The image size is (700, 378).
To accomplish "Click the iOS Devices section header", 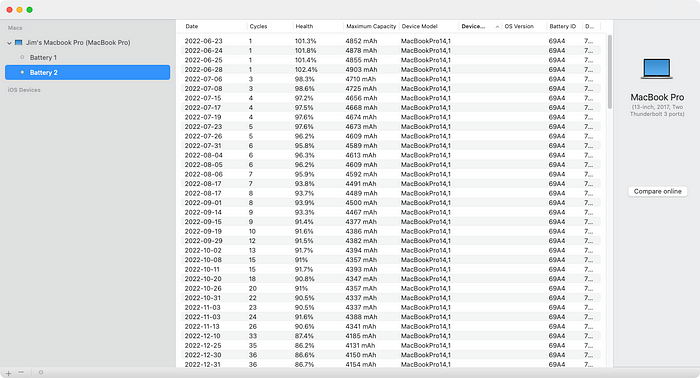I will tap(24, 90).
